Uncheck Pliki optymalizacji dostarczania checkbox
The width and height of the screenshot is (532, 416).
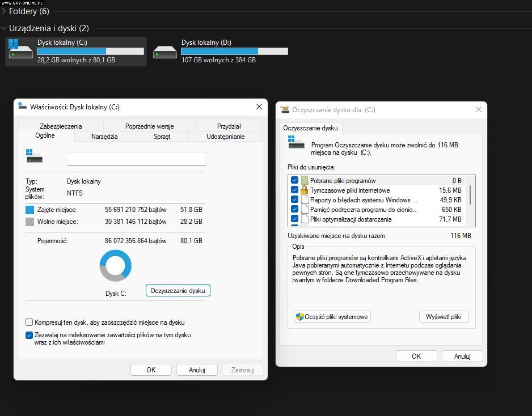pos(294,219)
